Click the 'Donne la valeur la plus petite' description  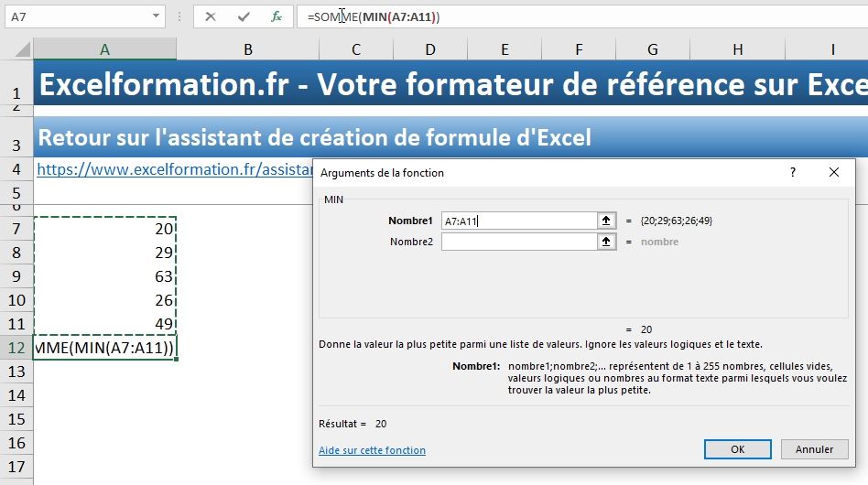point(540,344)
